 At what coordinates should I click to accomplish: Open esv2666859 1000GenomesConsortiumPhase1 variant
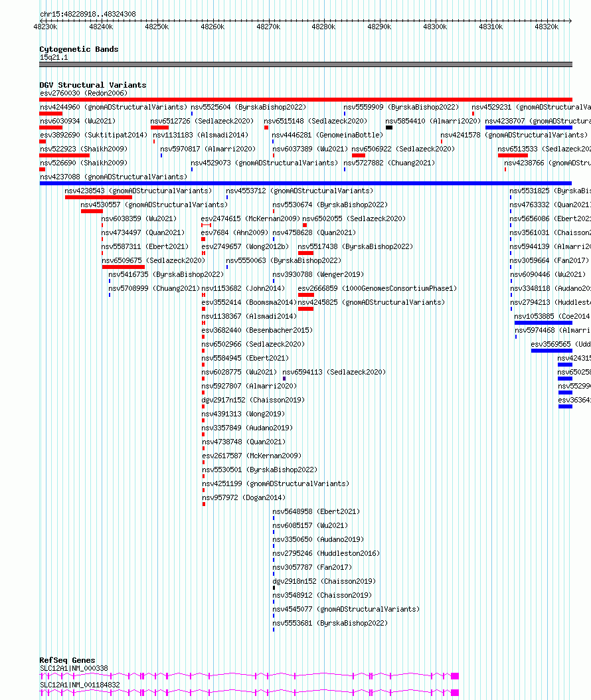tap(378, 288)
